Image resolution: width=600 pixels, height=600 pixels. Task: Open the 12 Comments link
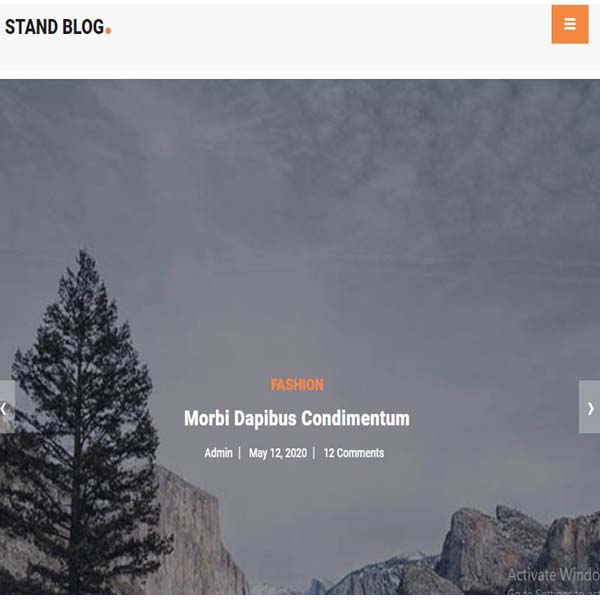(x=354, y=453)
